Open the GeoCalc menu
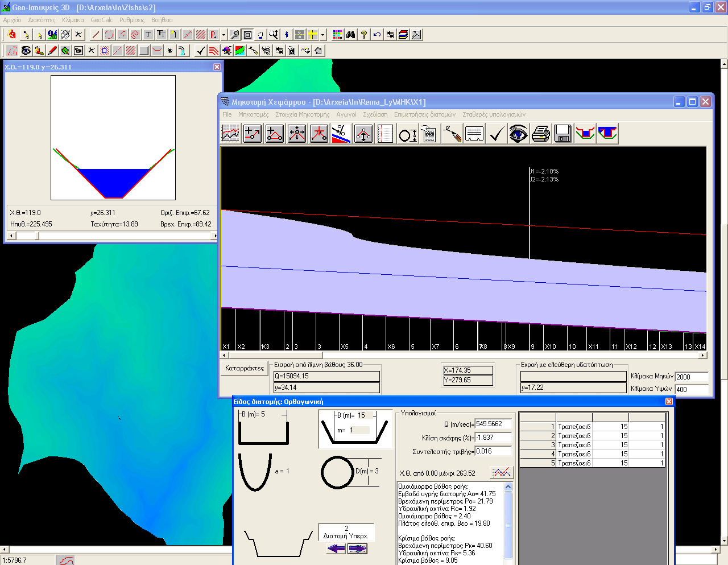 [x=101, y=20]
